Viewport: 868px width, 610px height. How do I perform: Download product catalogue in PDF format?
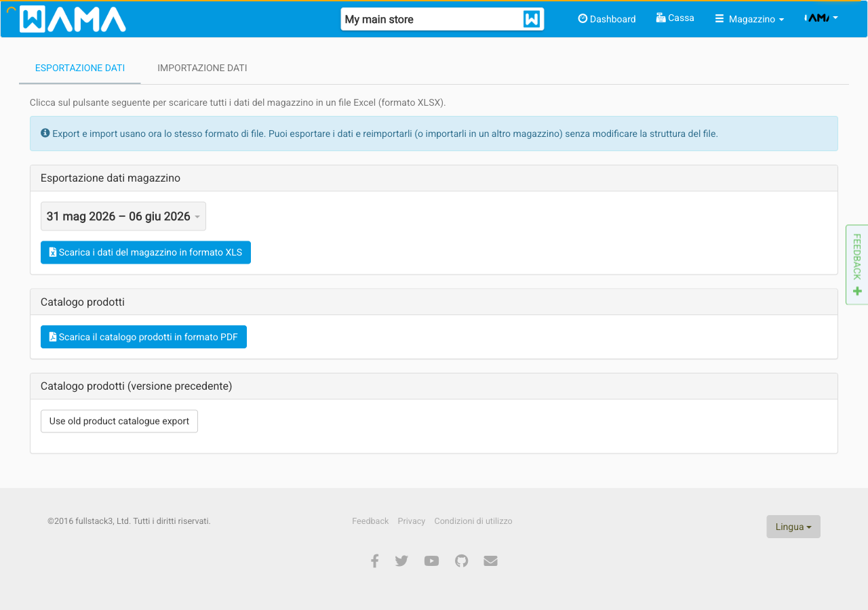(144, 337)
